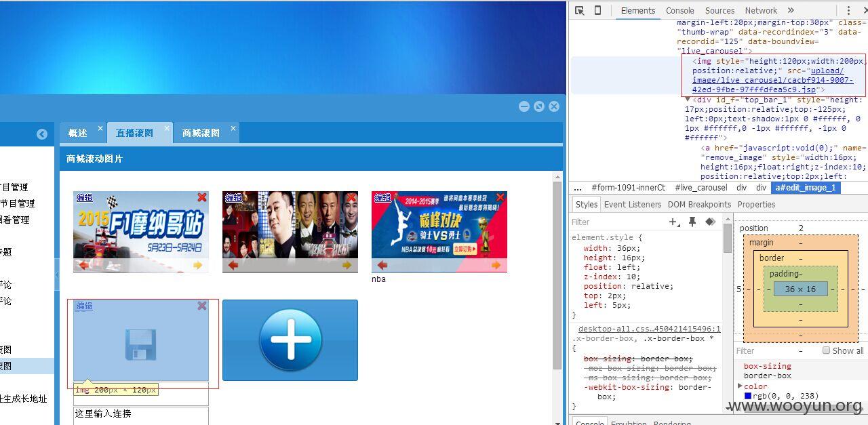Move the F1 banner right

(198, 265)
